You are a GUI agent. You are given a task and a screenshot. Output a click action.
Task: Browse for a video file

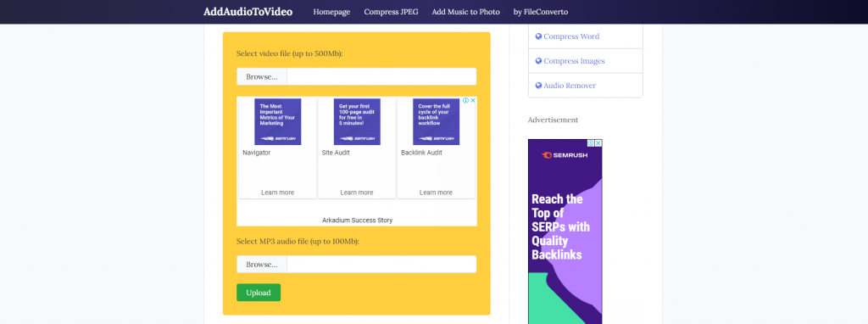pyautogui.click(x=262, y=76)
